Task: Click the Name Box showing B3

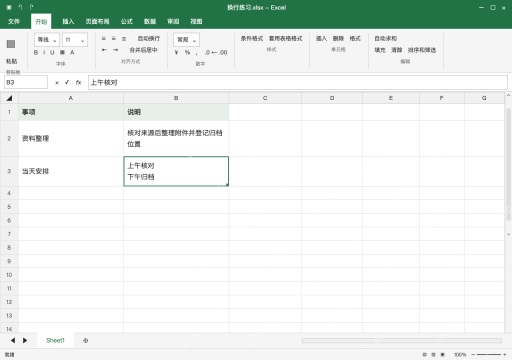Action: (26, 82)
